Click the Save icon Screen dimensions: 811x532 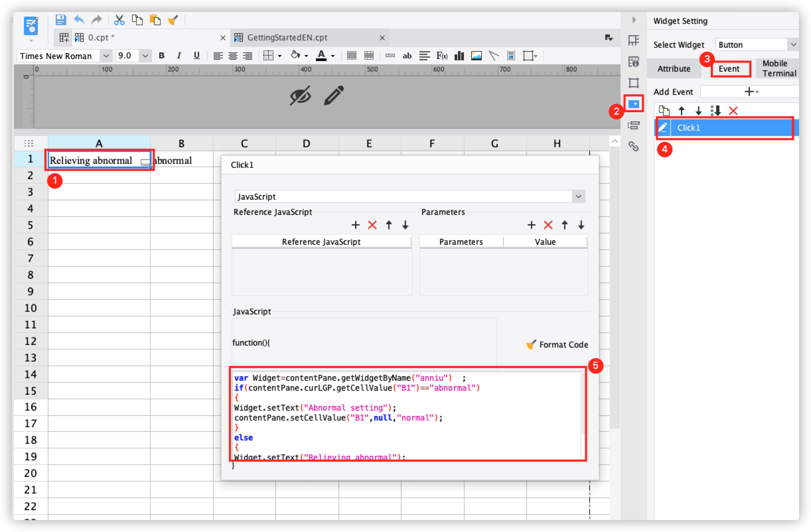click(x=61, y=20)
